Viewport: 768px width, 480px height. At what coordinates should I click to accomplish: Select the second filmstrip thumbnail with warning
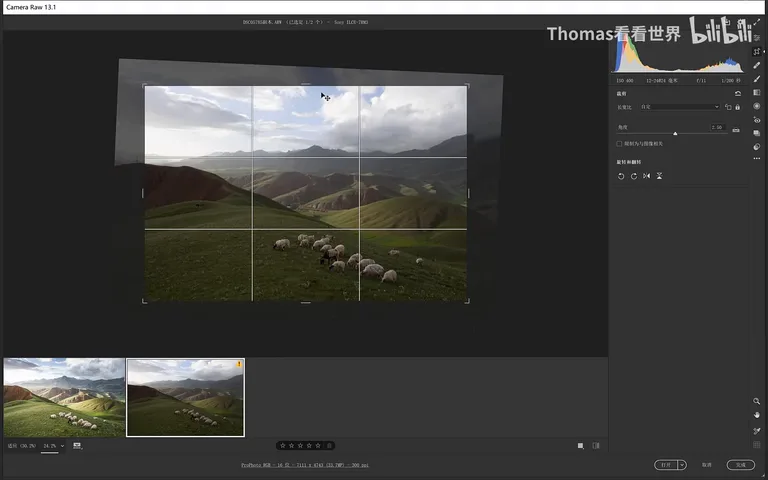pos(185,398)
